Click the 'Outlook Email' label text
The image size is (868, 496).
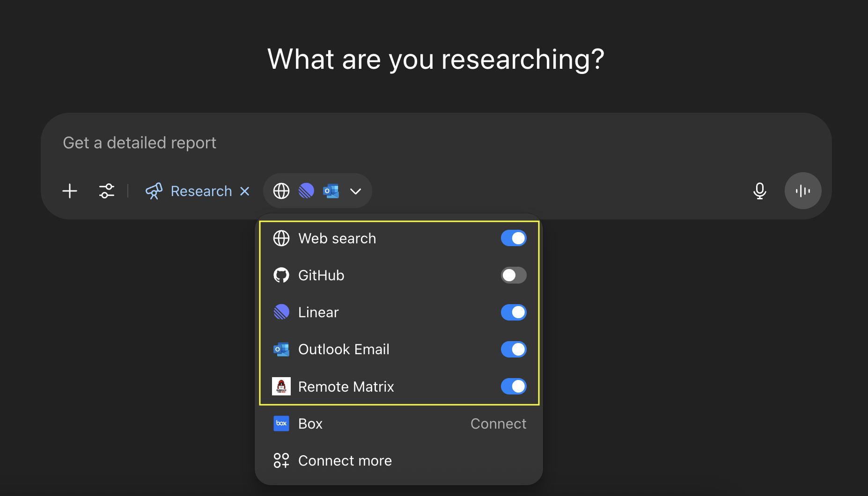(x=344, y=349)
